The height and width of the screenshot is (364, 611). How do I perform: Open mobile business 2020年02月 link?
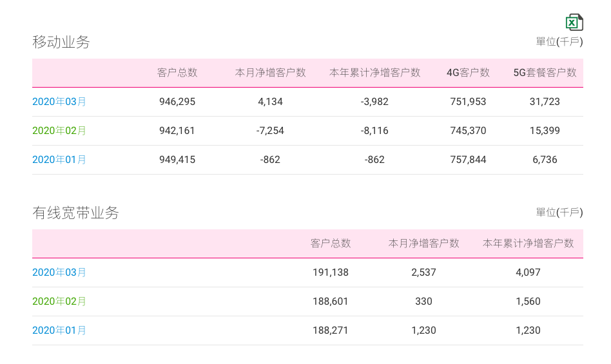(x=59, y=130)
